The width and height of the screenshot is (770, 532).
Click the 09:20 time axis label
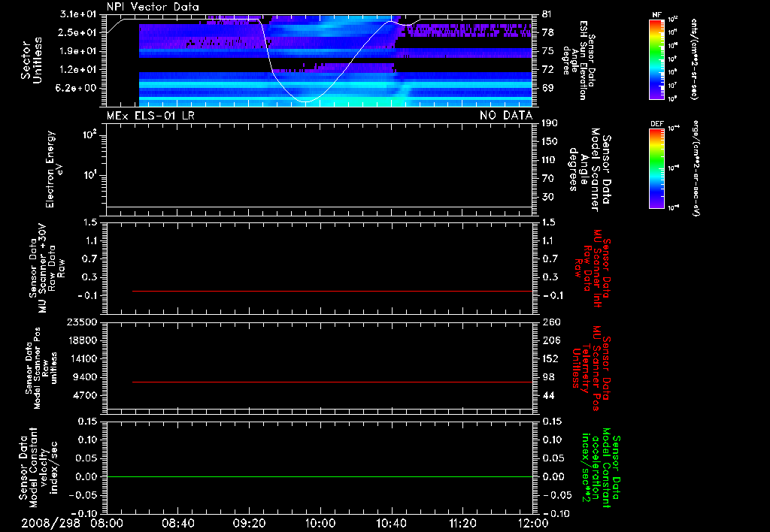pyautogui.click(x=249, y=523)
